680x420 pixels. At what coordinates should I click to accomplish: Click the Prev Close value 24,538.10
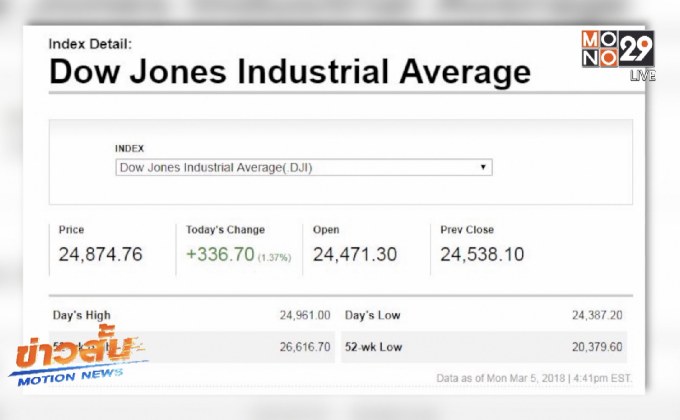pyautogui.click(x=482, y=254)
